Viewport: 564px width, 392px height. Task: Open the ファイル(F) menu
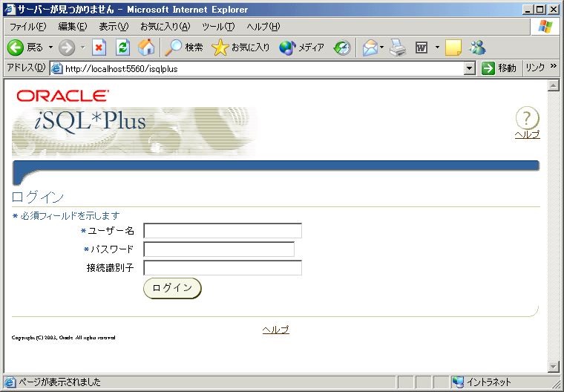[x=28, y=27]
